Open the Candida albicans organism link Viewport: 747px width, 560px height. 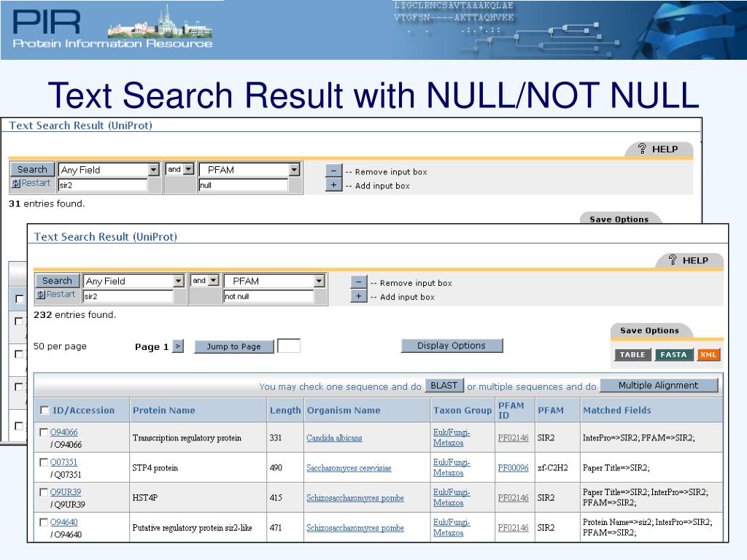pos(334,438)
